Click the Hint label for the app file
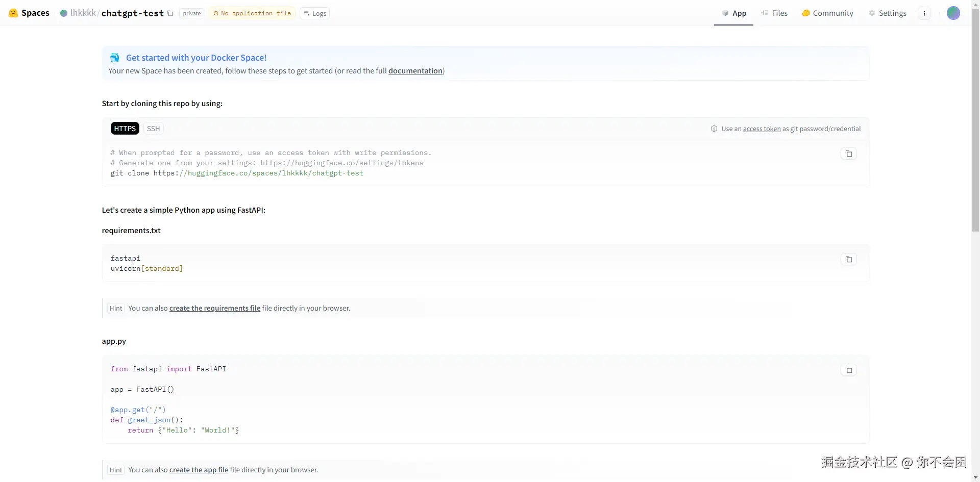The width and height of the screenshot is (980, 482). click(x=116, y=470)
